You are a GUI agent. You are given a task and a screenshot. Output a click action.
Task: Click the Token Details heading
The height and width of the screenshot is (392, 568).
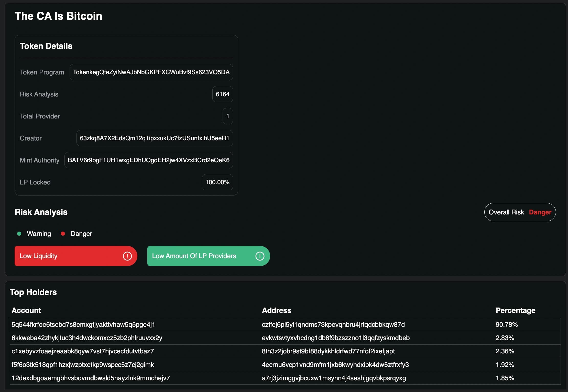pyautogui.click(x=46, y=46)
